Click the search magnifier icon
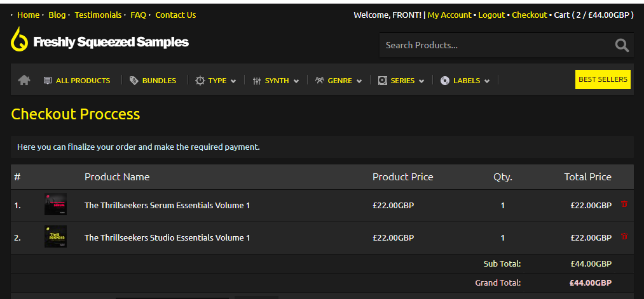The width and height of the screenshot is (644, 299). coord(622,45)
